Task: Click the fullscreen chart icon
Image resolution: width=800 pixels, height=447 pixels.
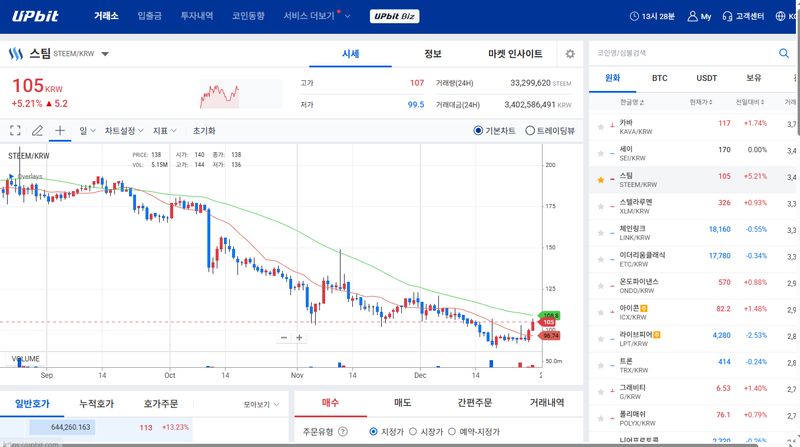Action: click(15, 130)
